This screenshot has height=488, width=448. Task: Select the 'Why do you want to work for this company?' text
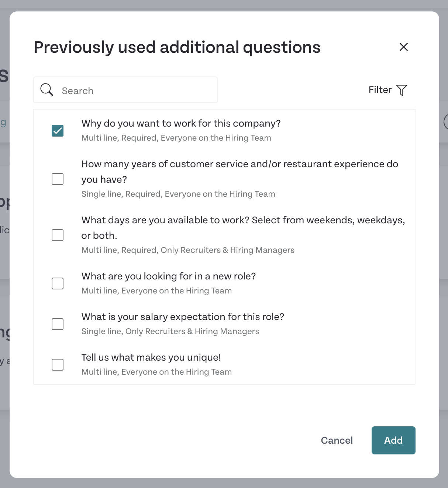(181, 123)
